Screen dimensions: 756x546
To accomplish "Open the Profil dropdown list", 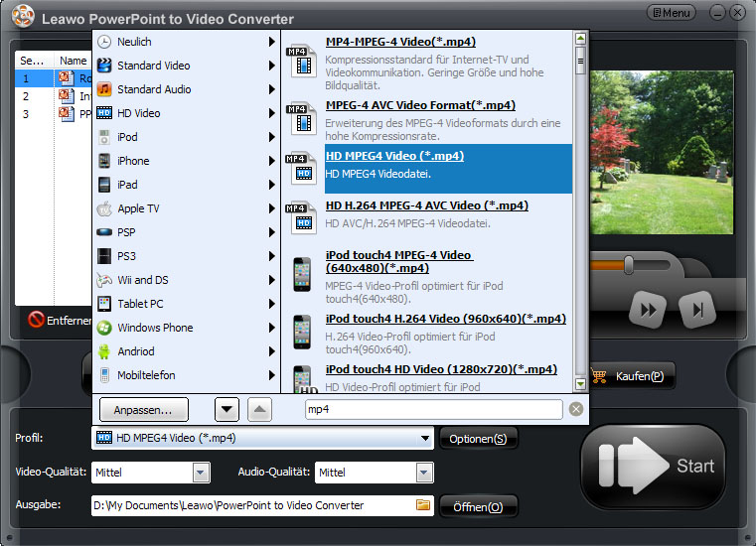I will click(425, 438).
